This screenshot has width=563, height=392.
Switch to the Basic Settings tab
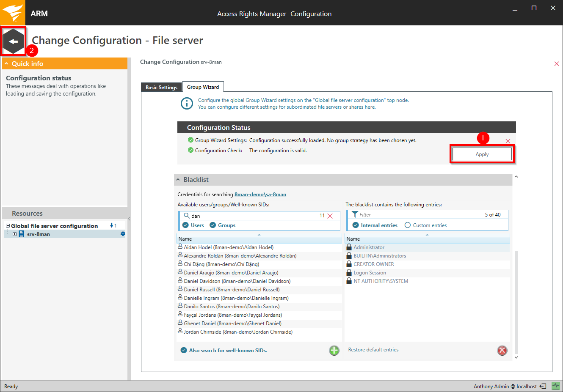[161, 88]
